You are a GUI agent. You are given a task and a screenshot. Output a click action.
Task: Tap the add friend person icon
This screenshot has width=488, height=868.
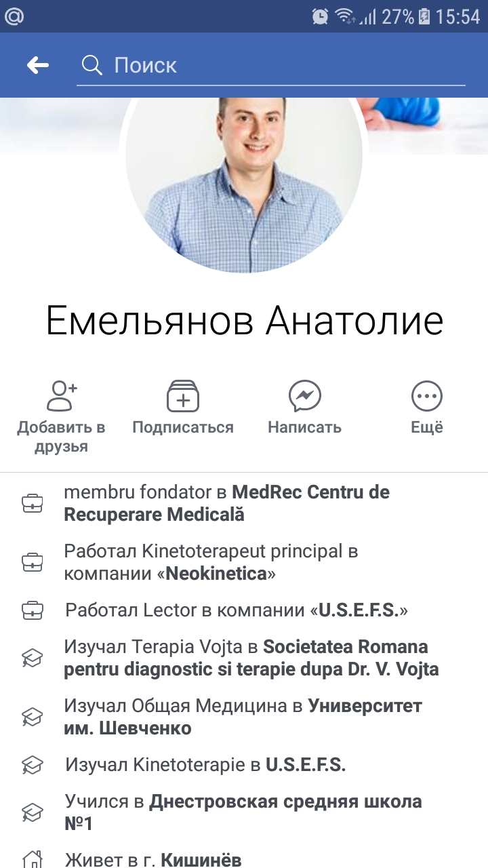click(62, 396)
